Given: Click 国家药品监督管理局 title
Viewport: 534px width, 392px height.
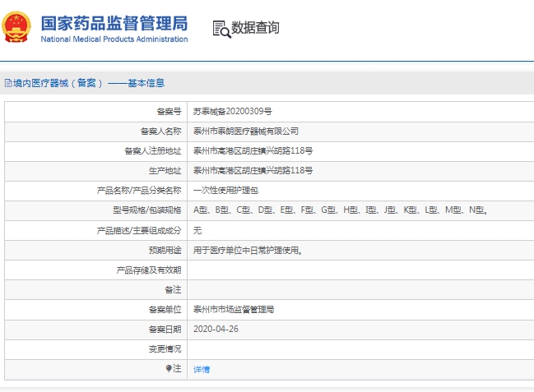Looking at the screenshot, I should [114, 23].
